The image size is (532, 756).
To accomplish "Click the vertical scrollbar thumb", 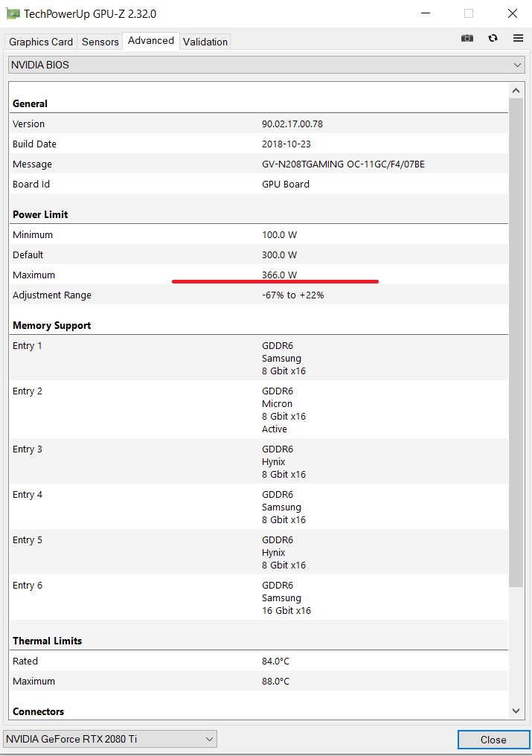I will point(516,343).
